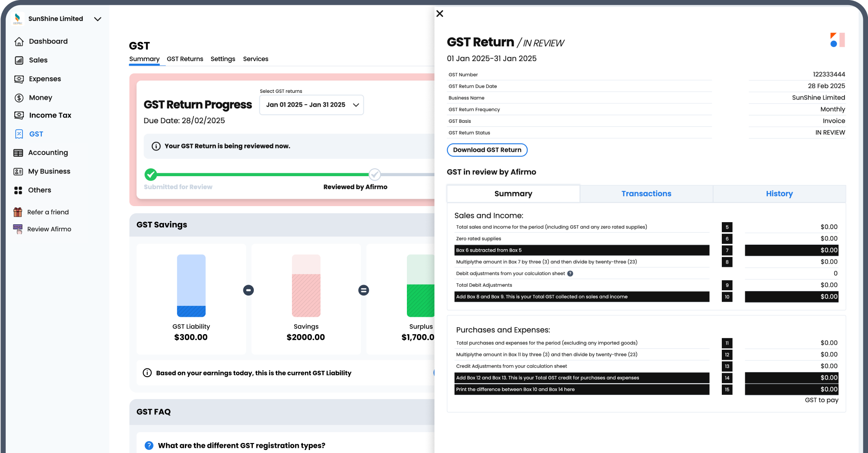868x453 pixels.
Task: Click the green Surplus bar
Action: click(x=420, y=286)
